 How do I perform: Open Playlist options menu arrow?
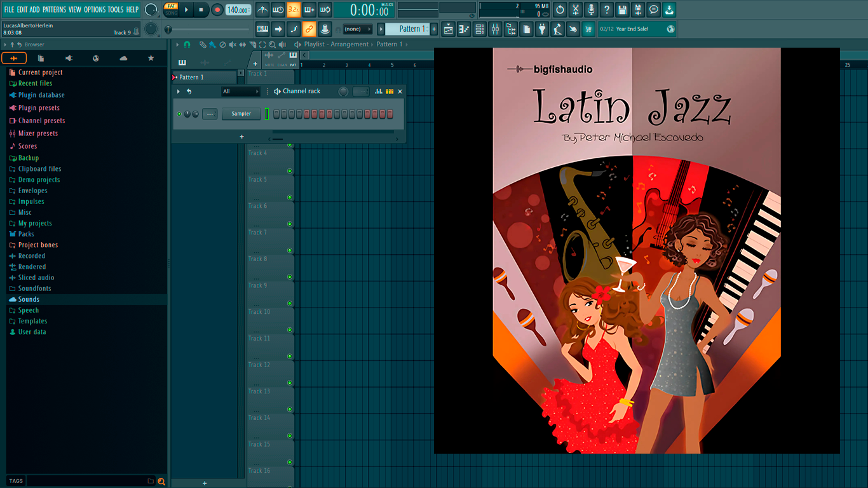[178, 44]
